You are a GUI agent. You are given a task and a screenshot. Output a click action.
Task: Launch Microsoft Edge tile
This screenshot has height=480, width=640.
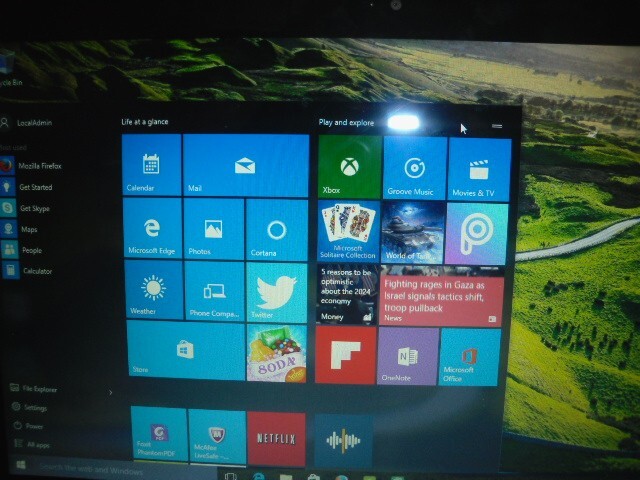point(152,228)
